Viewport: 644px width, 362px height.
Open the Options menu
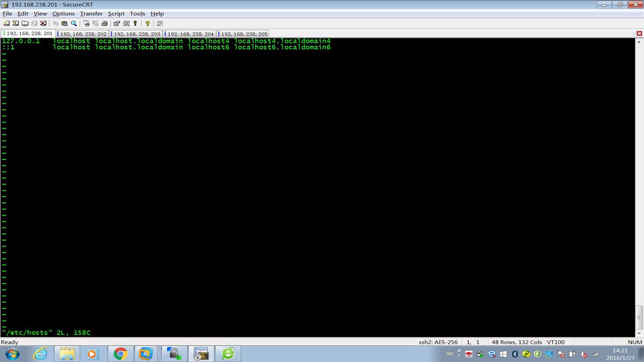point(63,14)
